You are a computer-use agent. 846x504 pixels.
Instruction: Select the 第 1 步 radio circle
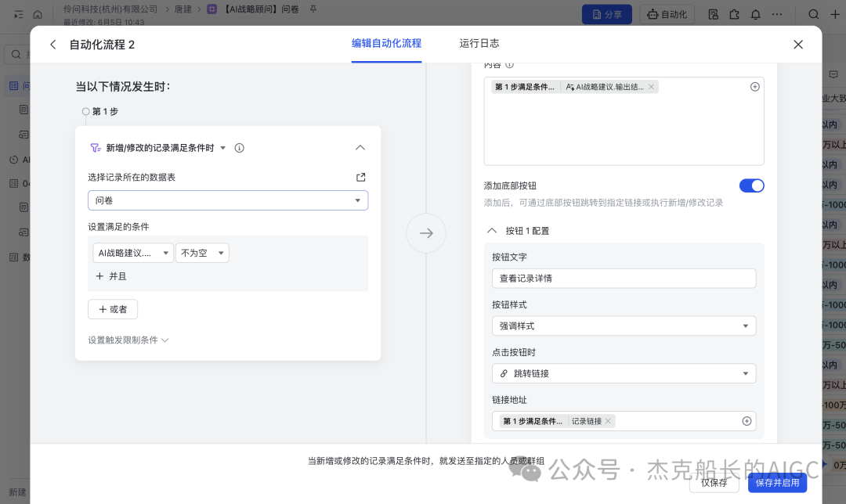coord(86,112)
